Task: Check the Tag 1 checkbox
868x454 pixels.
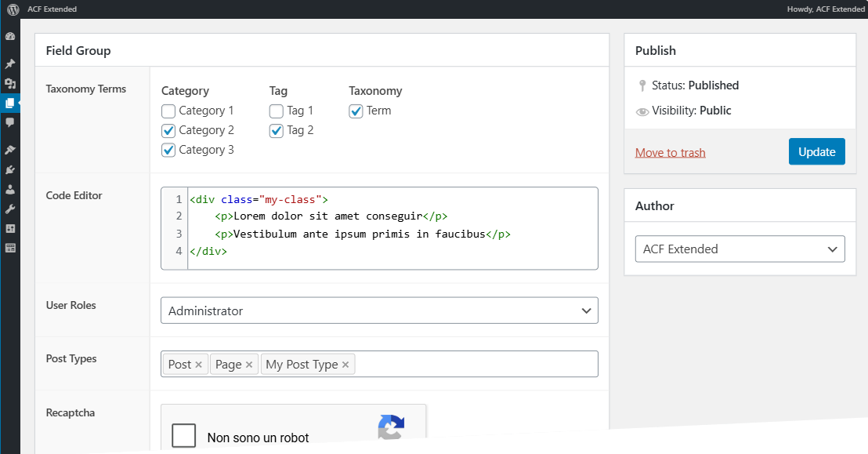Action: point(277,111)
